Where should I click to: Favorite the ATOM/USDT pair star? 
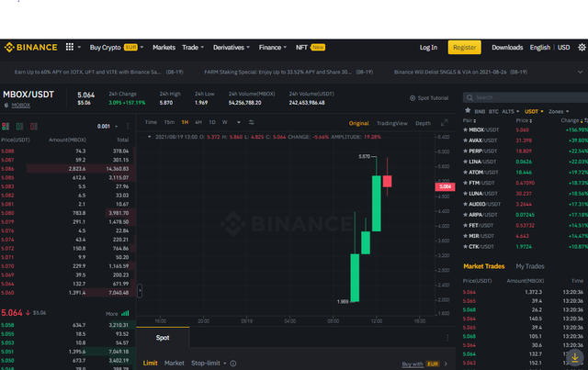(x=466, y=172)
